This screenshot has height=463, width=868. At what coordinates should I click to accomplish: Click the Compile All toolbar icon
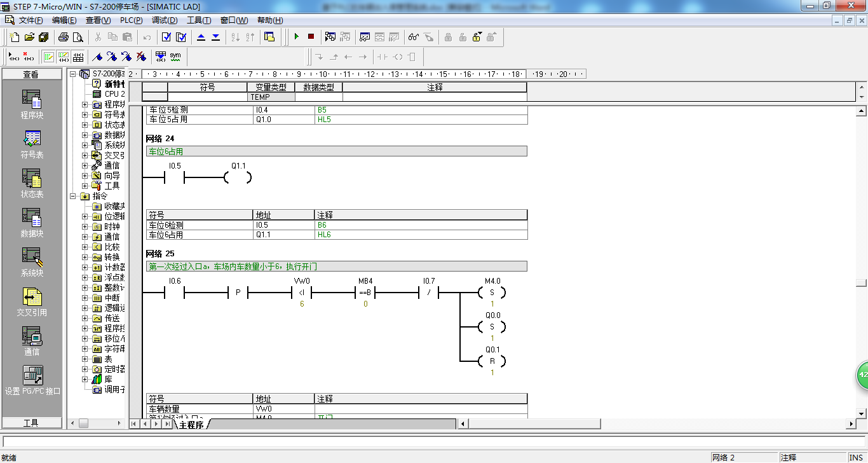181,37
